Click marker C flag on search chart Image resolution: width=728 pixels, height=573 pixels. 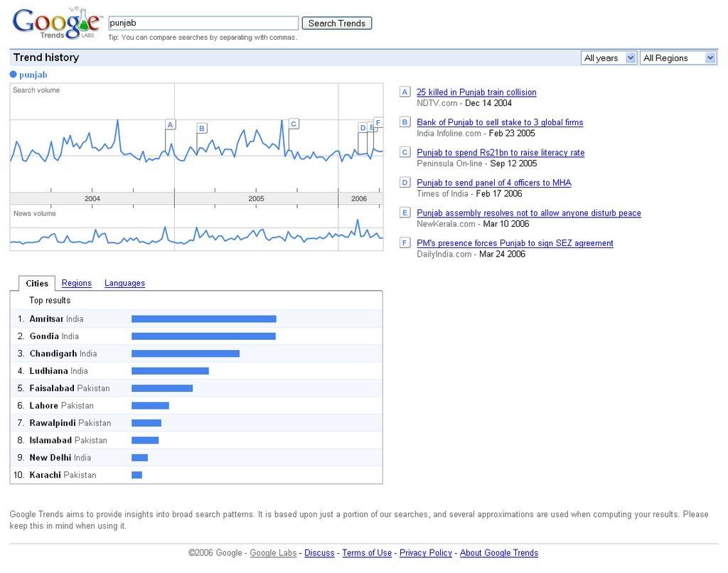tap(294, 124)
